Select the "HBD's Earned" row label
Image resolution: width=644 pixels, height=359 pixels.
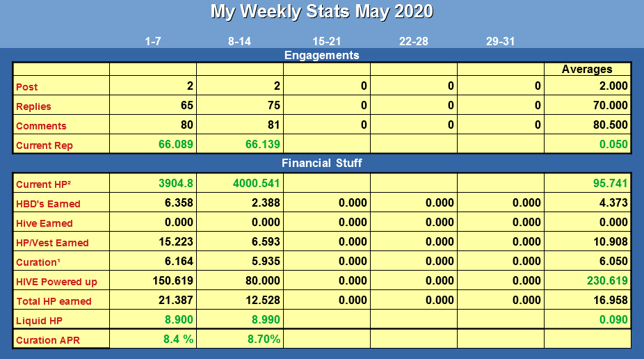(48, 204)
